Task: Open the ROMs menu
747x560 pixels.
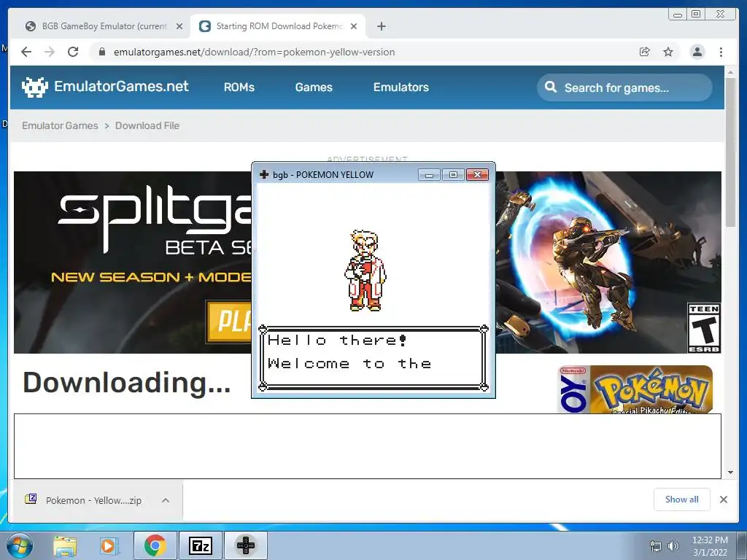Action: pos(239,87)
